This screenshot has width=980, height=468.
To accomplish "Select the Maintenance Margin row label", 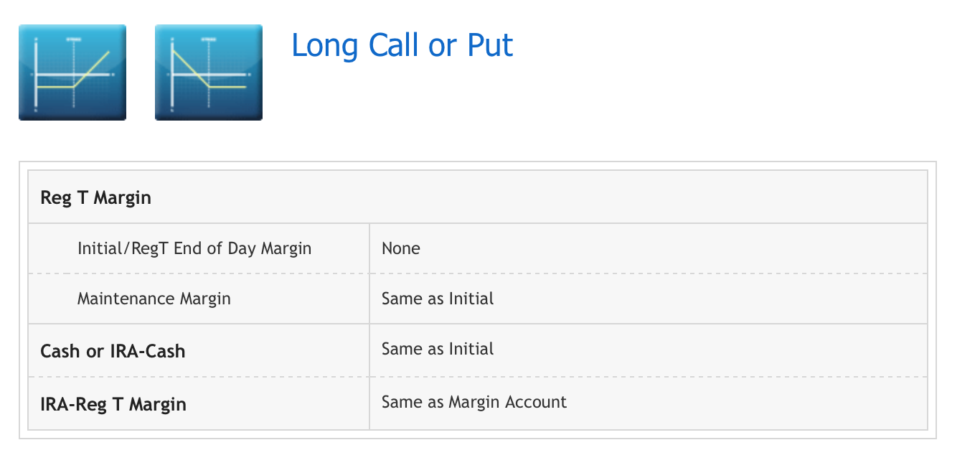I will pos(154,299).
